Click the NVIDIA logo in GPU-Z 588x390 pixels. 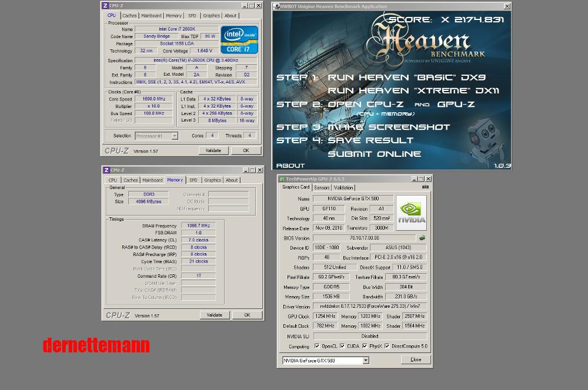[412, 213]
